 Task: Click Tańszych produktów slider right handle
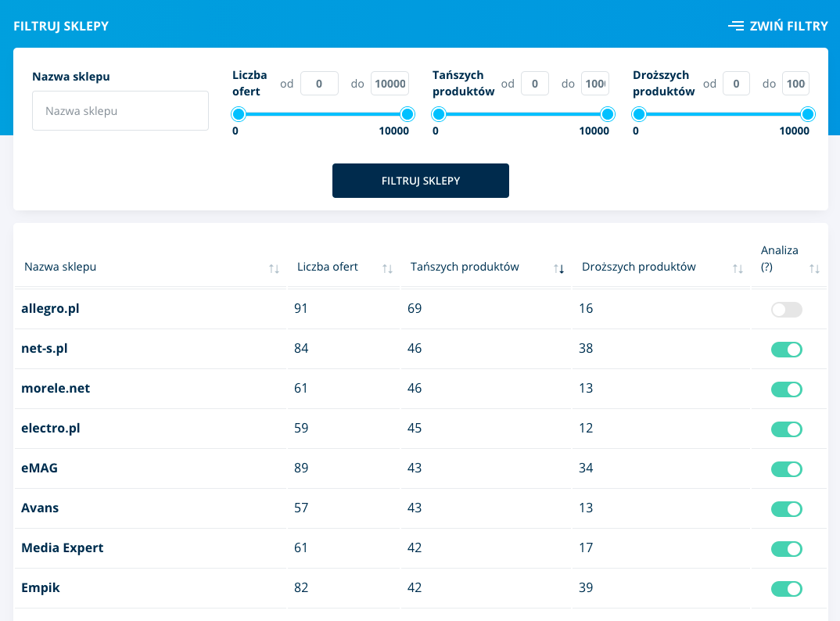607,115
